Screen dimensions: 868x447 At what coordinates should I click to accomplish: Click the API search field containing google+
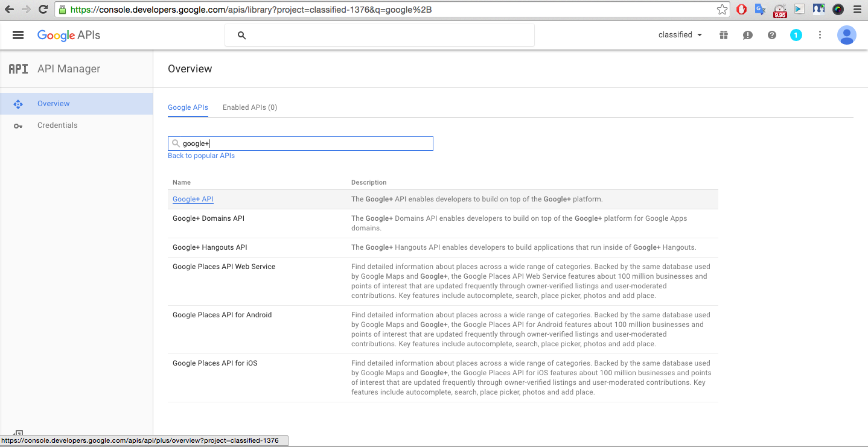(x=301, y=144)
